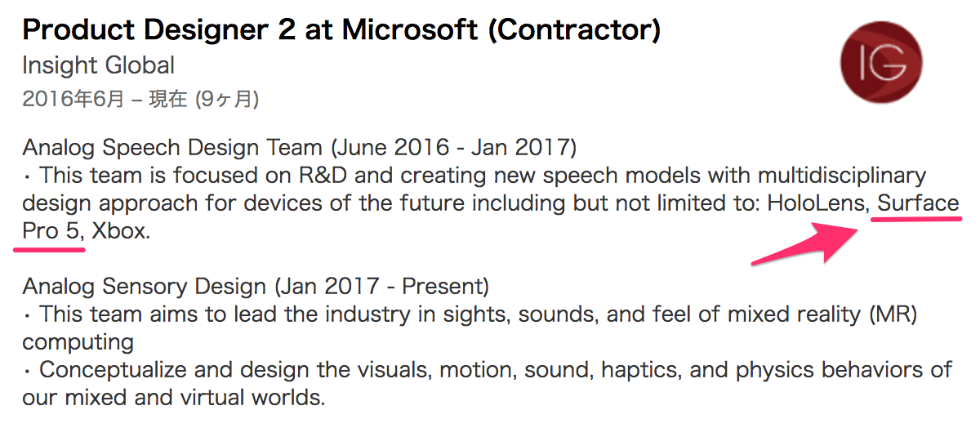Select the Analog Speech Design Team heading
Image resolution: width=980 pixels, height=428 pixels.
(172, 148)
